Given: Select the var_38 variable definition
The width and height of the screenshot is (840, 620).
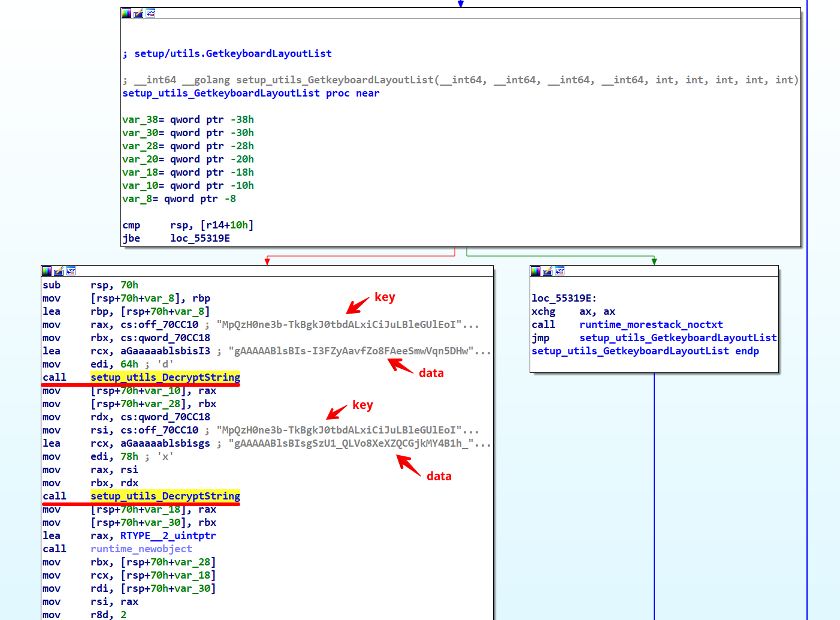Looking at the screenshot, I should [140, 119].
